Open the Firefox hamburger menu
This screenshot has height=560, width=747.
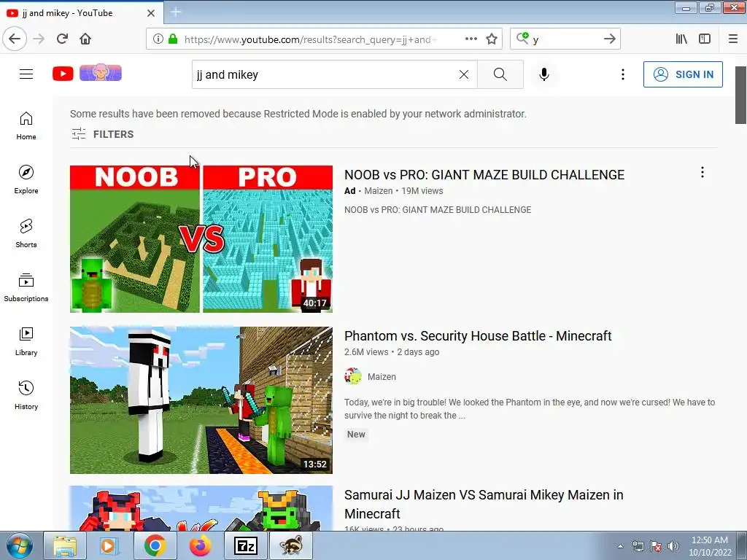click(x=732, y=39)
